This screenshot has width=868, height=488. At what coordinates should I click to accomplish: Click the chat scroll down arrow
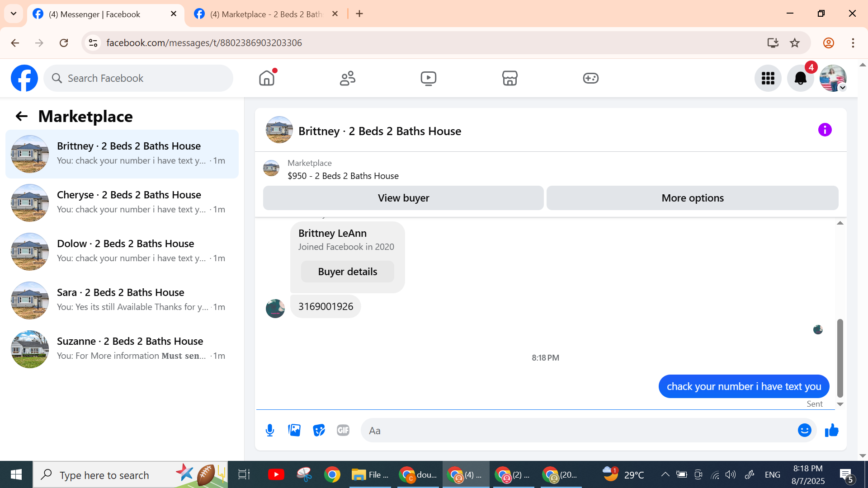tap(840, 404)
